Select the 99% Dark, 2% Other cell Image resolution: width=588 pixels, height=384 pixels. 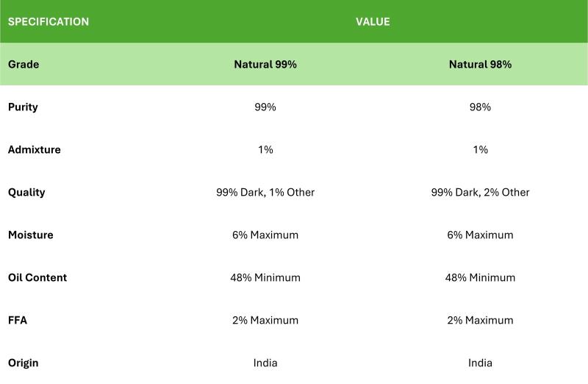point(480,192)
